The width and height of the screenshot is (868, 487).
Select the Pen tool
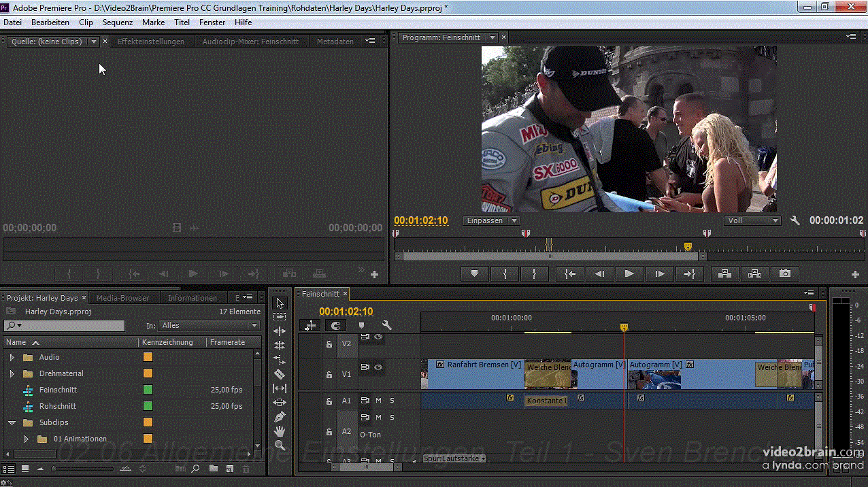[x=280, y=417]
